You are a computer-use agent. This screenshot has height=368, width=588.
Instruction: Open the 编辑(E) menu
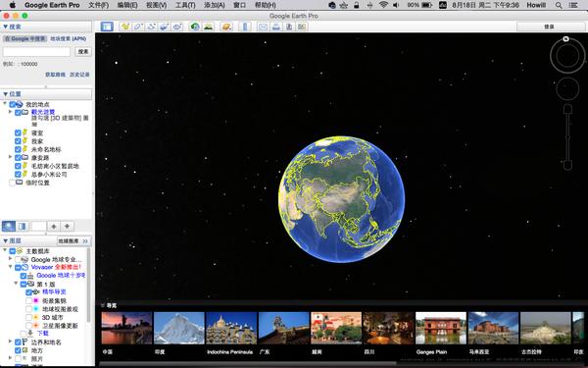[127, 5]
